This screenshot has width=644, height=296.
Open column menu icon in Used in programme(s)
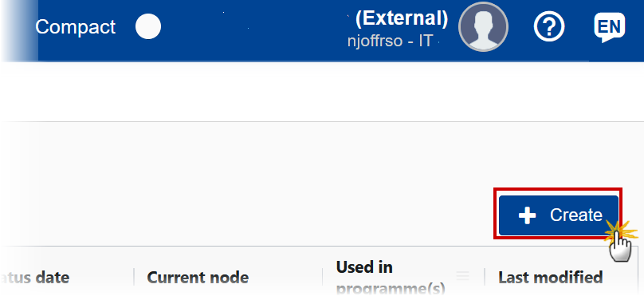[x=463, y=276]
